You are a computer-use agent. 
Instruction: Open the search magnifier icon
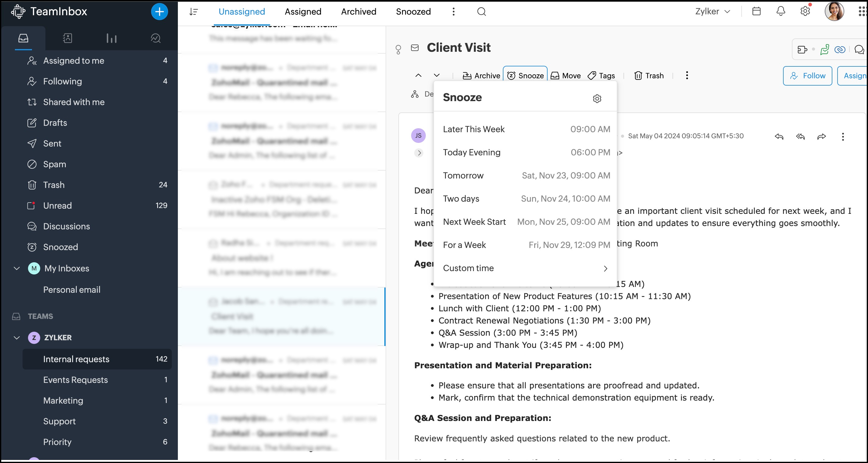point(482,12)
